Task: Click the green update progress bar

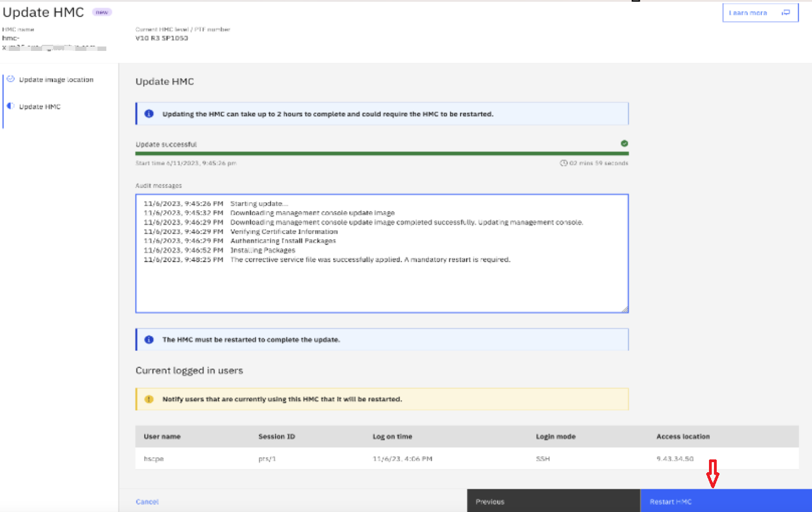Action: 382,153
